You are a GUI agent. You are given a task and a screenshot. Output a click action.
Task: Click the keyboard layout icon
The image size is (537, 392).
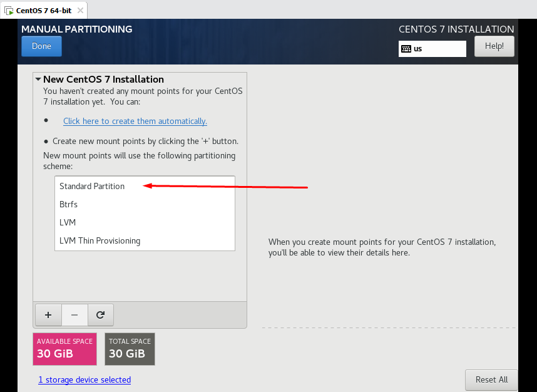pyautogui.click(x=406, y=49)
